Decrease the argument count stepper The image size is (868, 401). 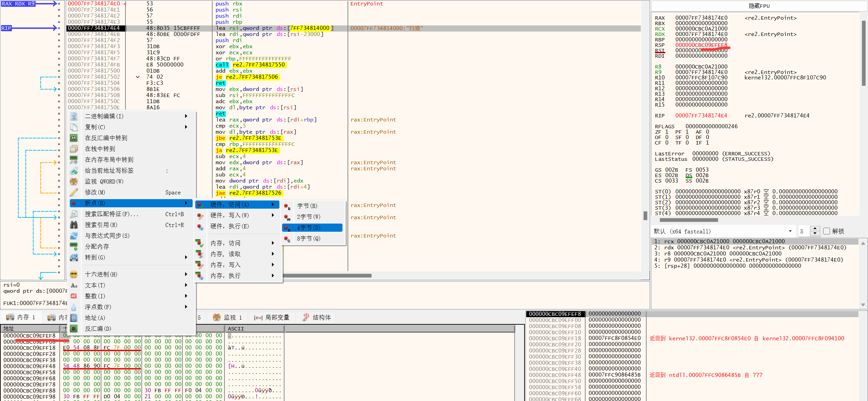[x=815, y=234]
